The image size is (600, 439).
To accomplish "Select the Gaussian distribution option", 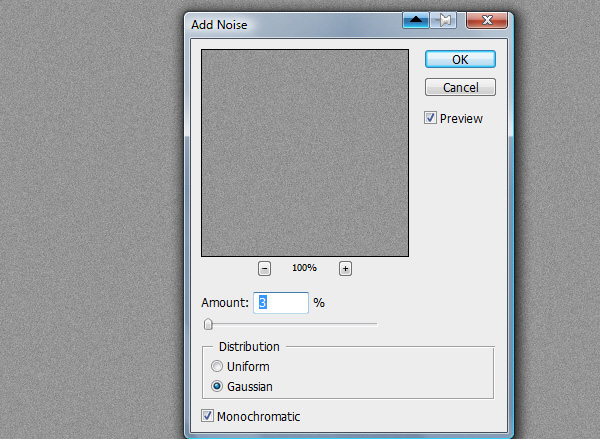I will click(217, 386).
